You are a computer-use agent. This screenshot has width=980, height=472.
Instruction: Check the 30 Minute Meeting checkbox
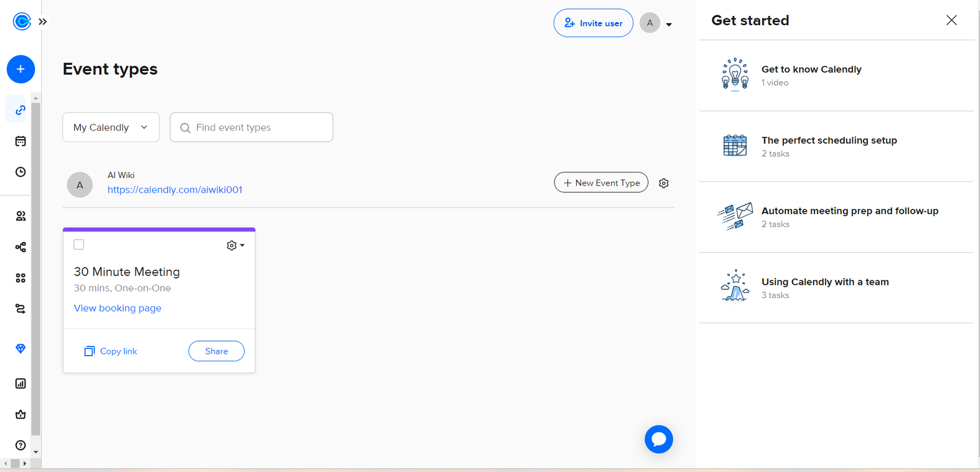(x=79, y=245)
